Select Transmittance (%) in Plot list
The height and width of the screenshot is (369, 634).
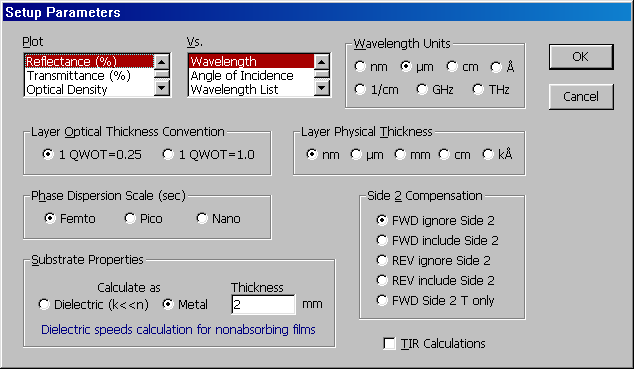[x=89, y=76]
